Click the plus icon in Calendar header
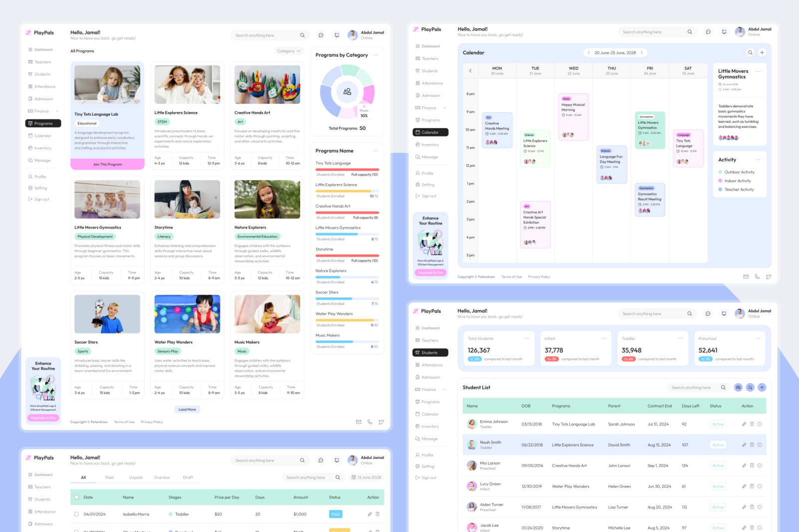Image resolution: width=799 pixels, height=532 pixels. point(762,52)
